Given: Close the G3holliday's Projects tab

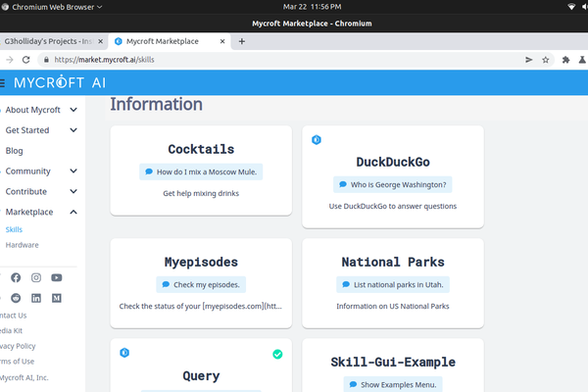Looking at the screenshot, I should 100,41.
